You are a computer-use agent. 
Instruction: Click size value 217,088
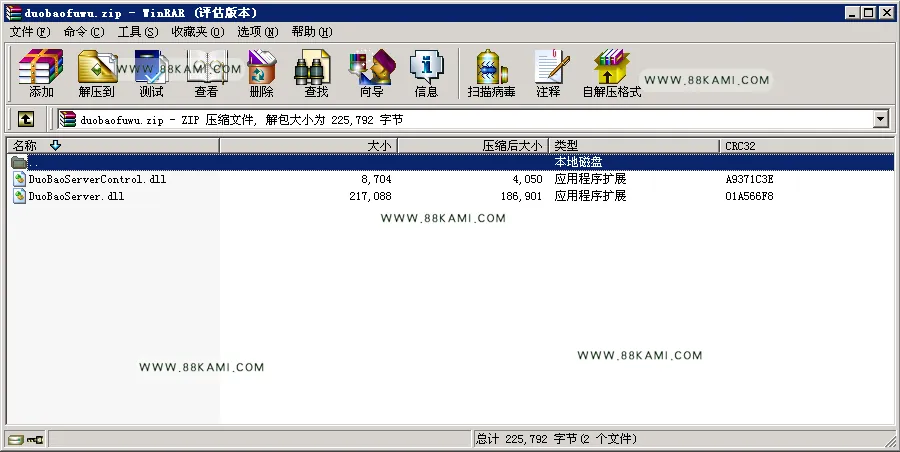click(x=370, y=196)
